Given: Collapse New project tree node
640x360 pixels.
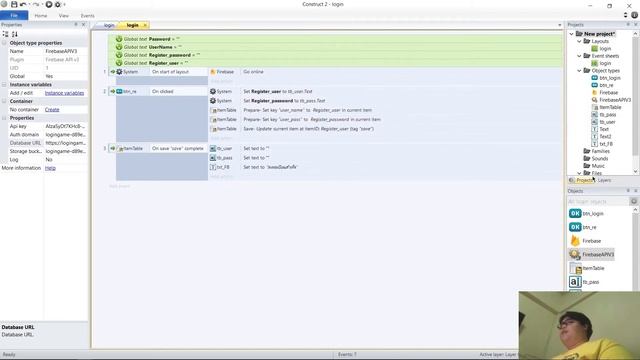Looking at the screenshot, I should click(x=571, y=34).
